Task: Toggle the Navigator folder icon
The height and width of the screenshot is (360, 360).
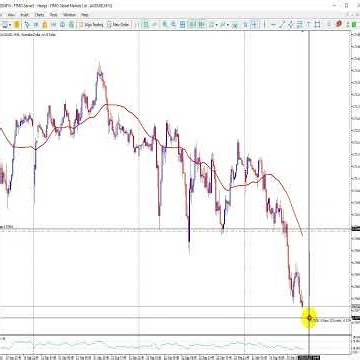Action: 44,25
